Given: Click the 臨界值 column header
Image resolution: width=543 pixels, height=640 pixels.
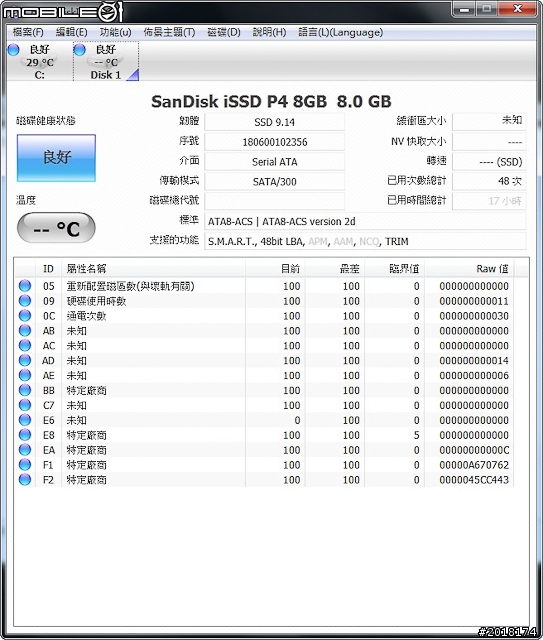Looking at the screenshot, I should [x=394, y=269].
